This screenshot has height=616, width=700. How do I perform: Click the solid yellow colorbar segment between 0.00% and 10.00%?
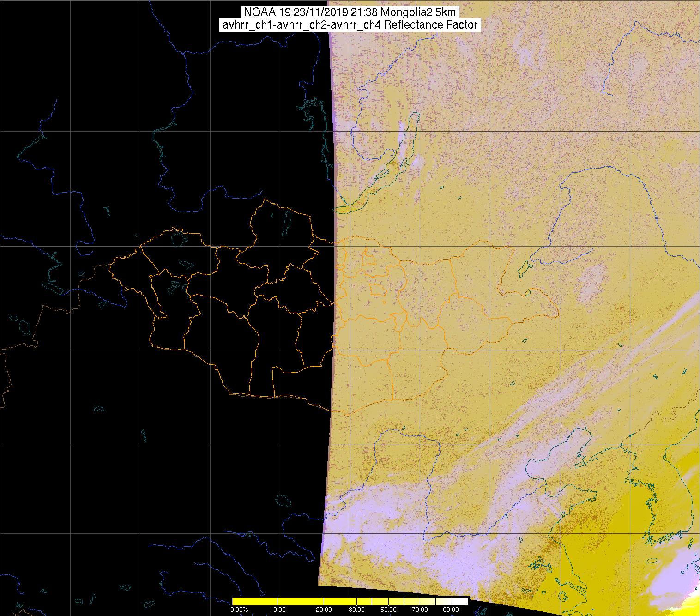(255, 601)
